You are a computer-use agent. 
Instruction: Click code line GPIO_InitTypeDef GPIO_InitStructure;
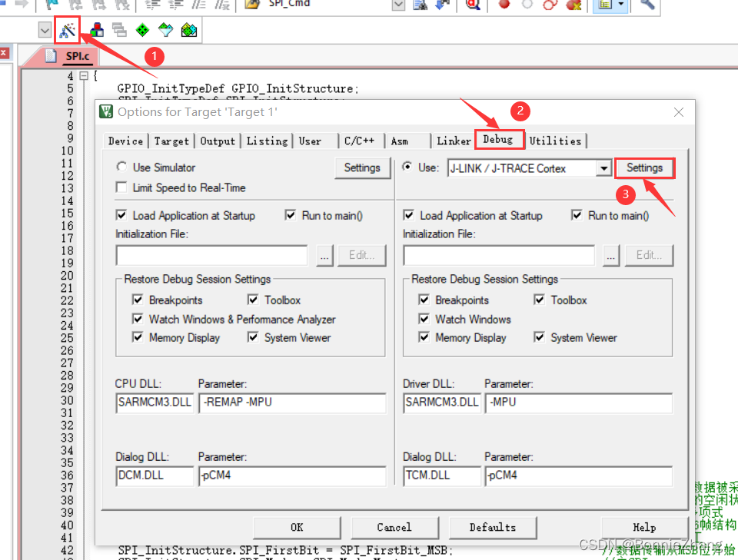[x=238, y=88]
